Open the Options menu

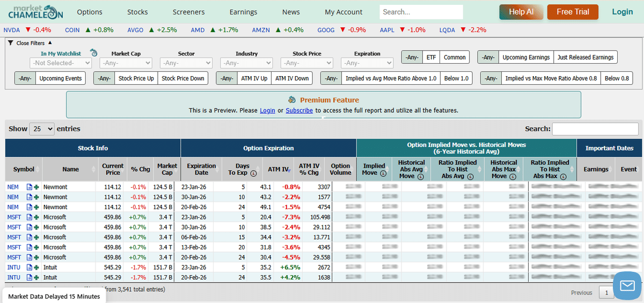point(90,12)
